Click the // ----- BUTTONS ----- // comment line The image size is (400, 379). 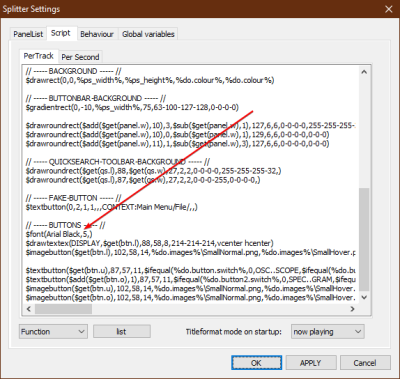(65, 225)
